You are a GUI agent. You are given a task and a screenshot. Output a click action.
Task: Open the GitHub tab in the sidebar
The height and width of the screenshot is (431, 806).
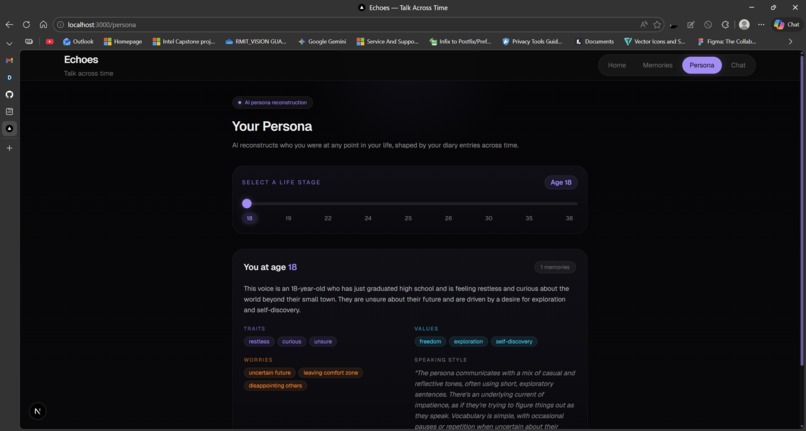9,95
